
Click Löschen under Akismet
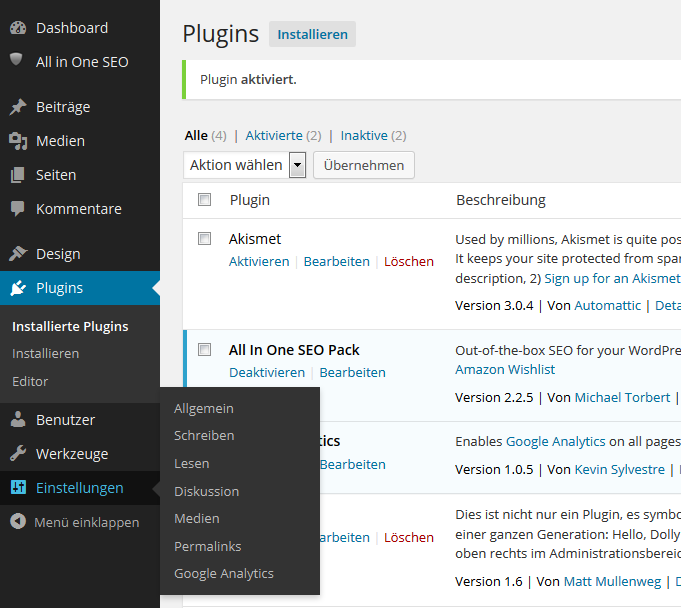coord(409,261)
